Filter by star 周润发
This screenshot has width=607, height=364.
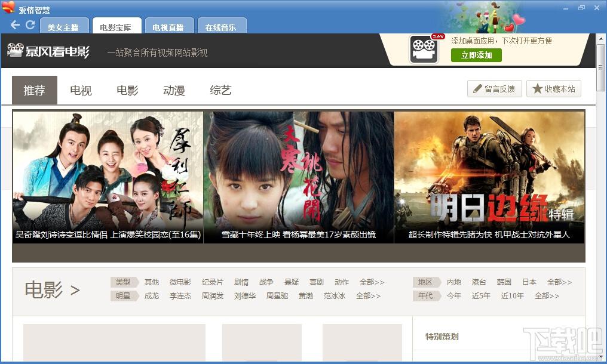(x=213, y=296)
